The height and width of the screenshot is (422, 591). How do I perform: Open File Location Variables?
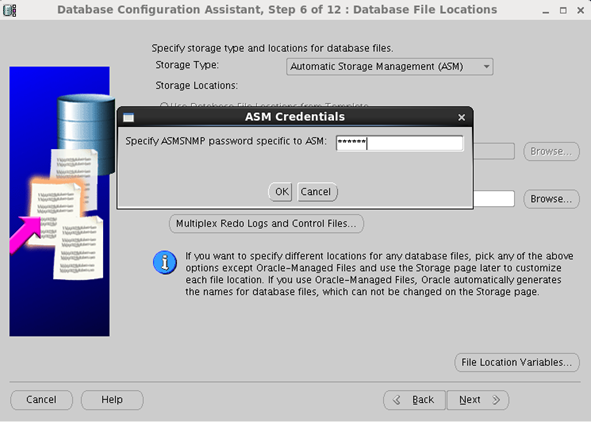coord(517,362)
